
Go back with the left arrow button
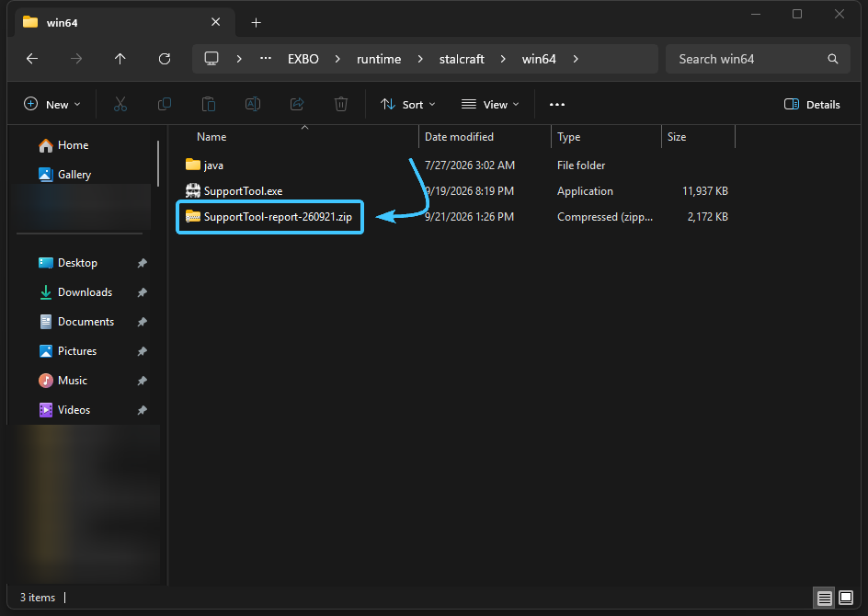coord(32,59)
